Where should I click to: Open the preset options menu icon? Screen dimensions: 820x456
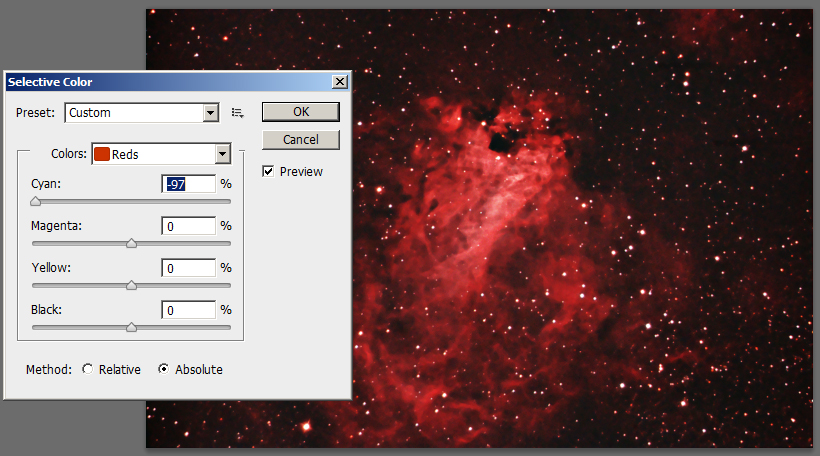coord(237,113)
